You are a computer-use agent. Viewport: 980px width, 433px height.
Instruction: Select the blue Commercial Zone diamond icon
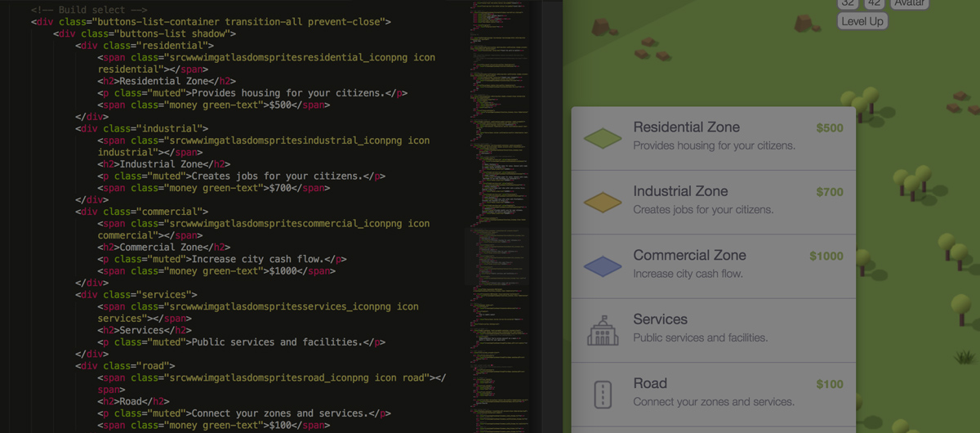(604, 266)
